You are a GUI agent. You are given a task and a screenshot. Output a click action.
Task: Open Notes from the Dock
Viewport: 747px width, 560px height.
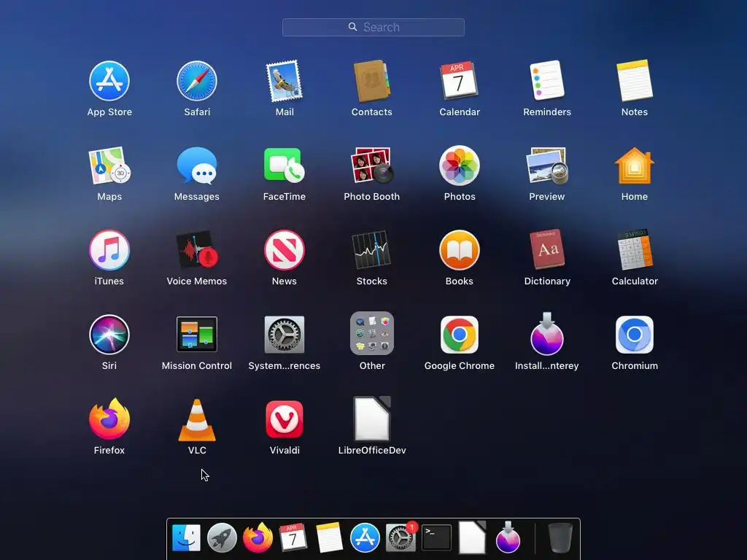click(x=329, y=537)
